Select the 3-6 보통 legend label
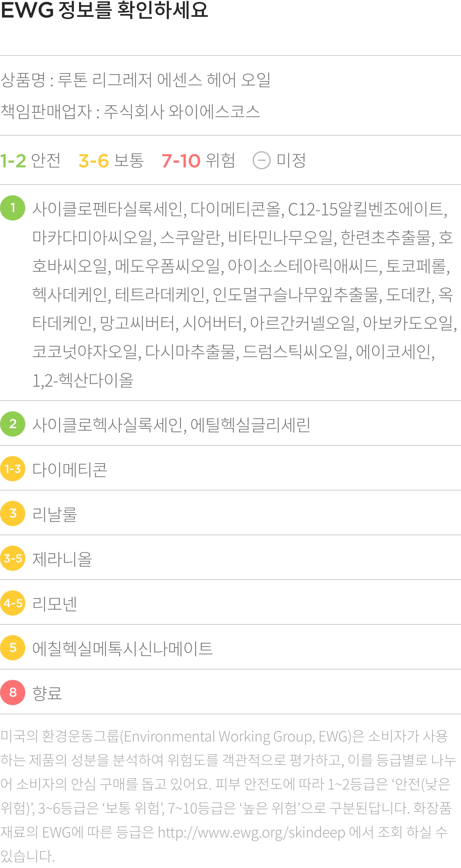This screenshot has height=868, width=461. (x=111, y=160)
